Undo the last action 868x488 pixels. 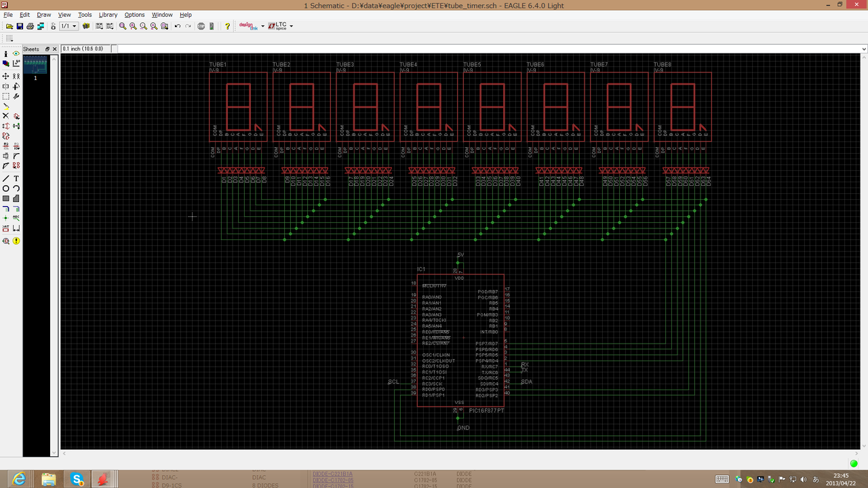[x=178, y=26]
